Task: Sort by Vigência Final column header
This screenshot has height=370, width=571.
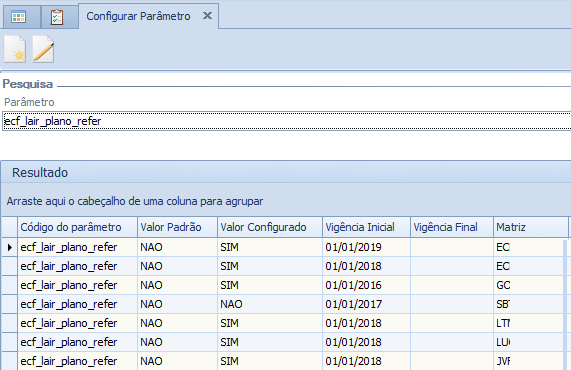Action: click(452, 227)
